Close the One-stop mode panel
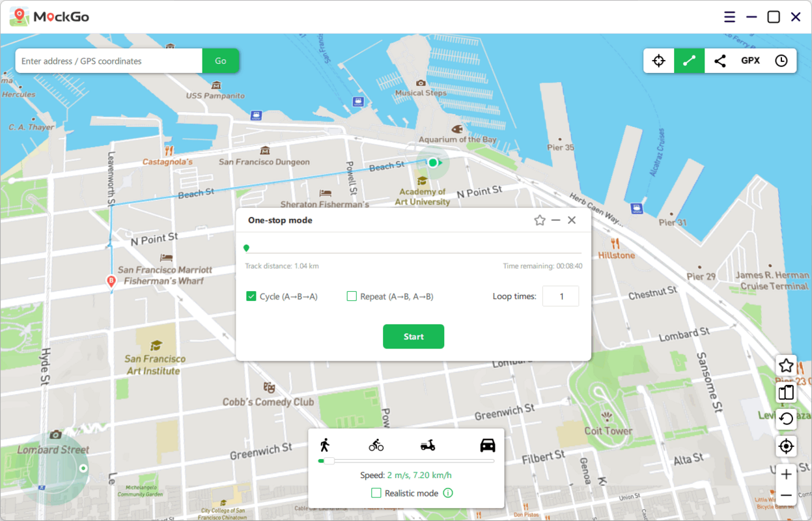This screenshot has height=521, width=812. click(572, 220)
